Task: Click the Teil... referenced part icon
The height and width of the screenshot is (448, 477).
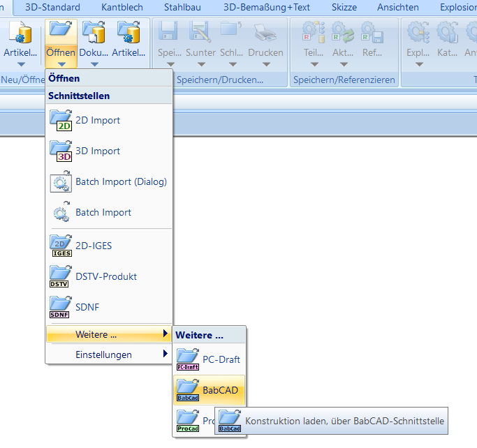Action: pos(314,31)
